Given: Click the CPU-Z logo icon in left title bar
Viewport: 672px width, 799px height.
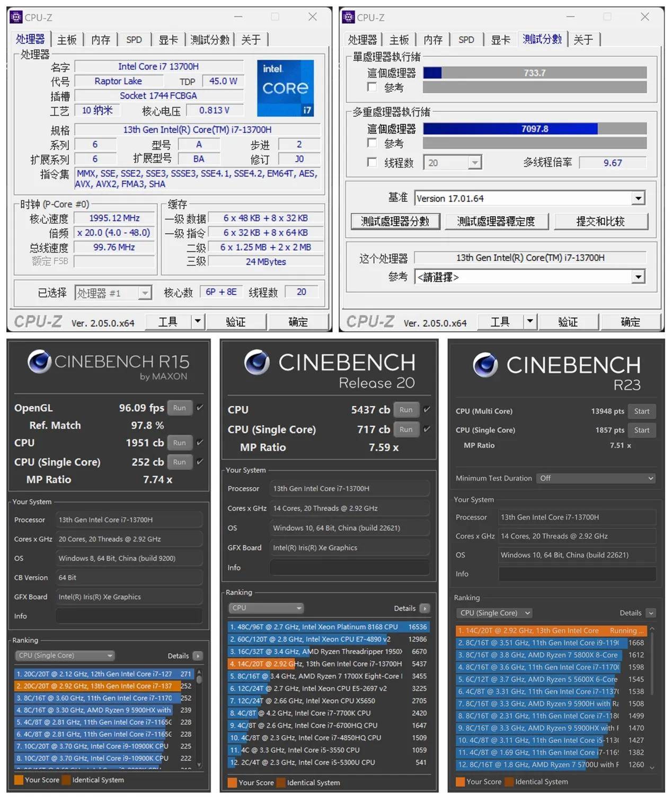Looking at the screenshot, I should click(x=16, y=17).
